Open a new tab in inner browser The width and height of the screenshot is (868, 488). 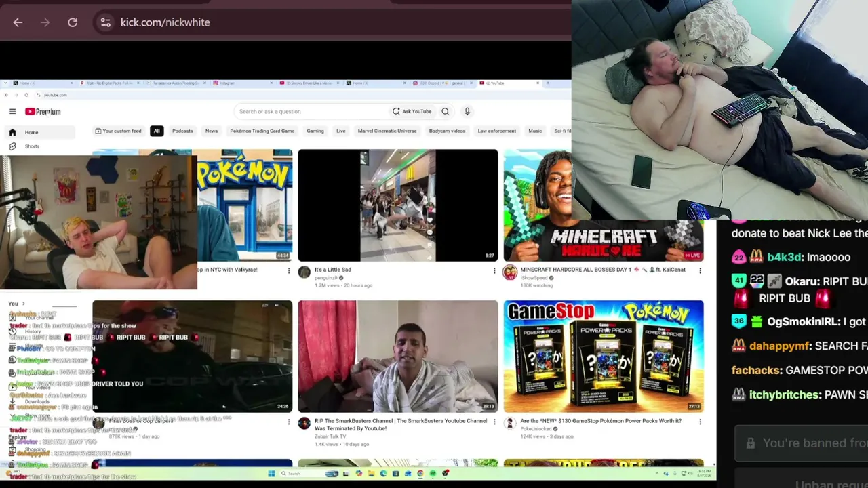[x=548, y=83]
